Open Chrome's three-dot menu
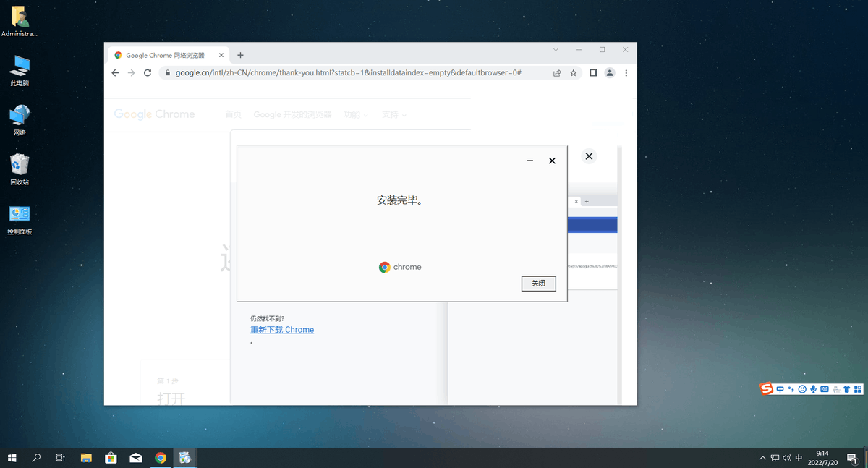Screen dimensions: 868x468 point(626,73)
